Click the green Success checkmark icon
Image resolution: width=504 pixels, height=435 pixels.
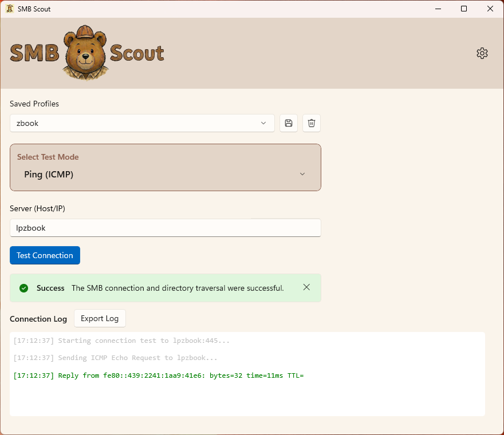(23, 288)
